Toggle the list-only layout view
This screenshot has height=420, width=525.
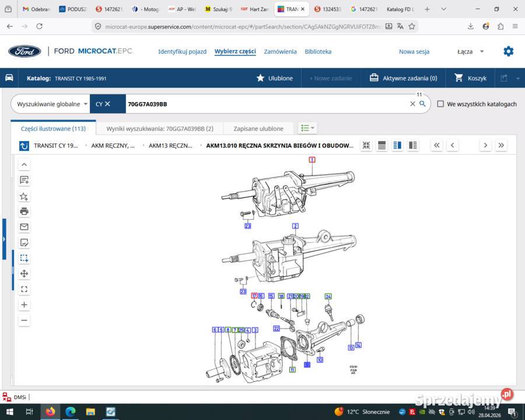pyautogui.click(x=381, y=145)
